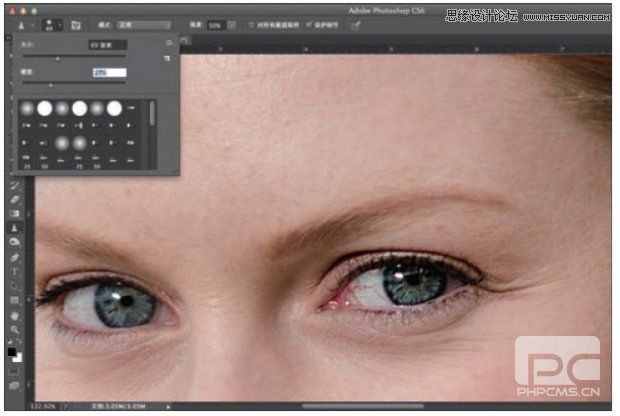
Task: Change the screen mode
Action: pos(14,385)
